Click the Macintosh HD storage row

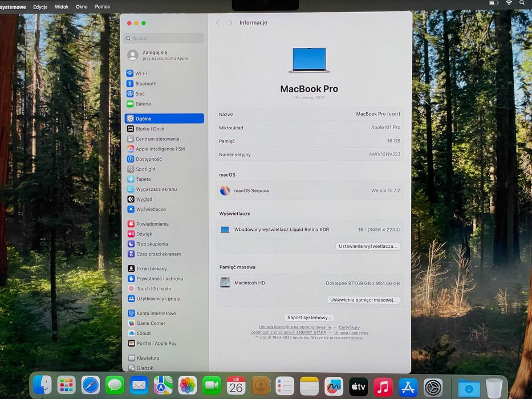pos(310,283)
